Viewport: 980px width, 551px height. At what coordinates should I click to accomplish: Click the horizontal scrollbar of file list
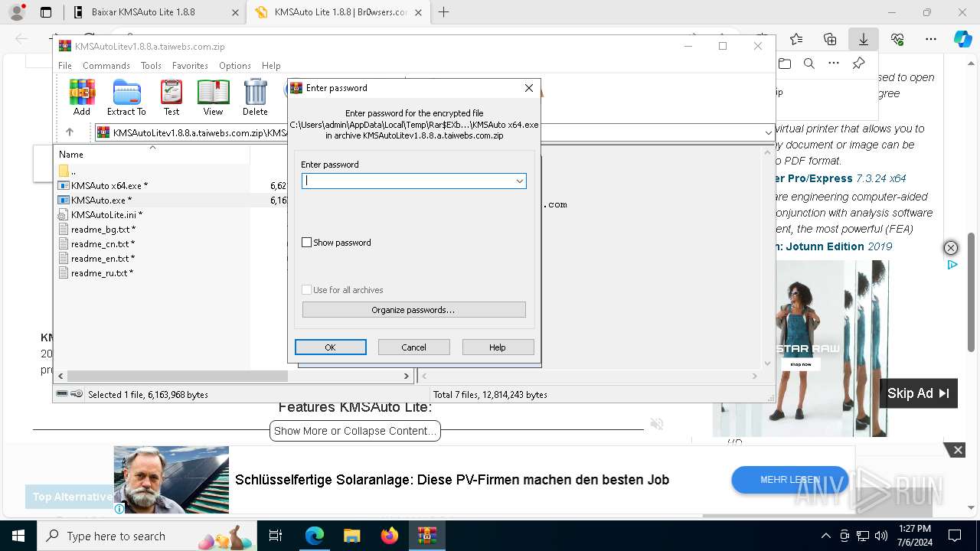[x=178, y=376]
